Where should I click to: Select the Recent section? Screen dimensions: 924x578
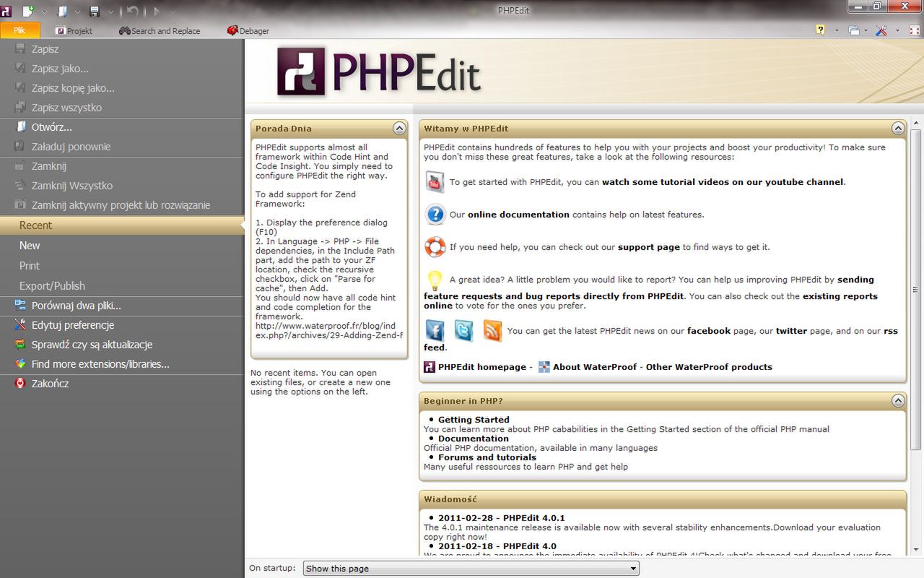pos(122,225)
